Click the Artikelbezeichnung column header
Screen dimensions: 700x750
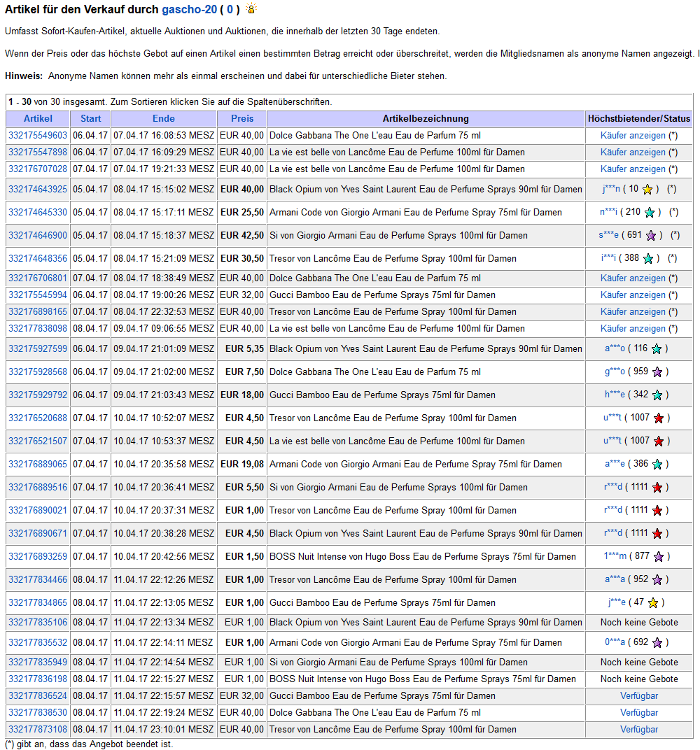tap(426, 119)
